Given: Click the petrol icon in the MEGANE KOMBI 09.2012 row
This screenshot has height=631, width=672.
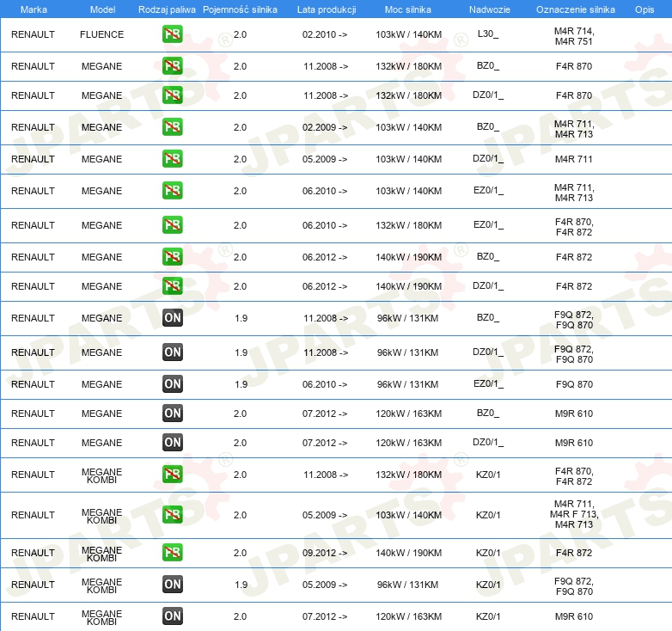Looking at the screenshot, I should (x=172, y=552).
